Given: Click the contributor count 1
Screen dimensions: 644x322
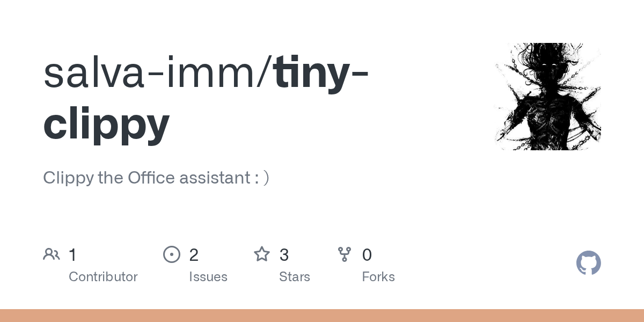Looking at the screenshot, I should [x=73, y=255].
